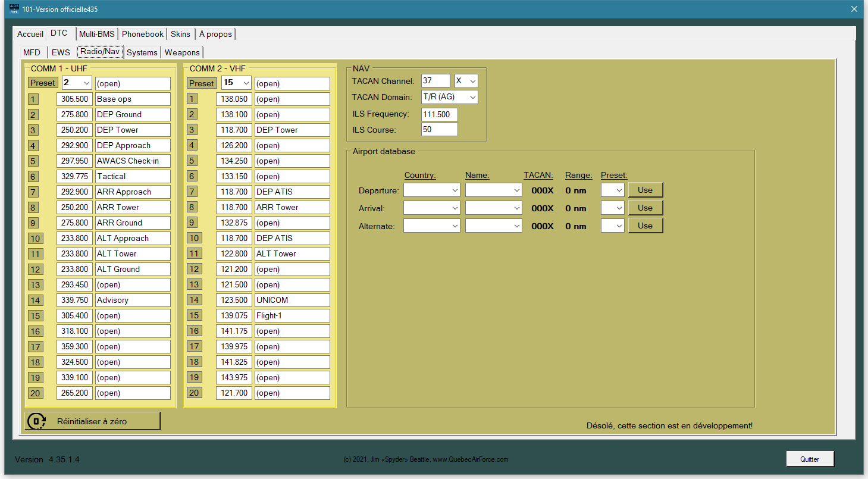The image size is (868, 479).
Task: Select COMM 1 UHF preset button 5
Action: 33,161
